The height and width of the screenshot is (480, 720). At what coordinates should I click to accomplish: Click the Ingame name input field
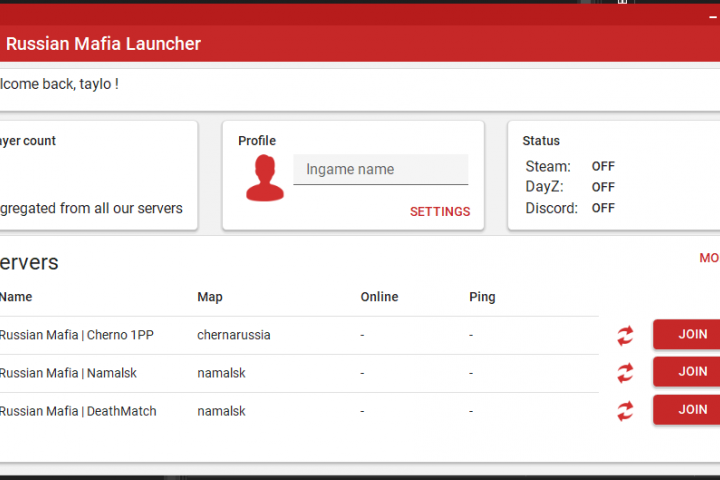[x=381, y=169]
